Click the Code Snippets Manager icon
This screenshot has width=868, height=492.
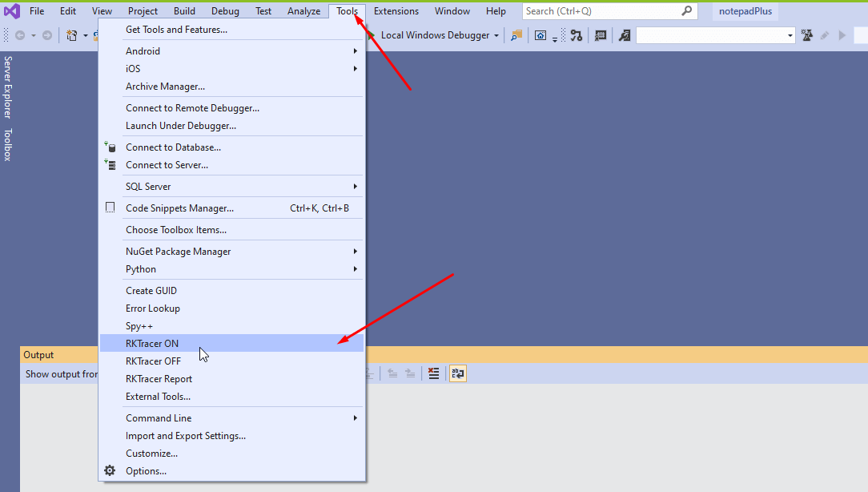pos(110,207)
